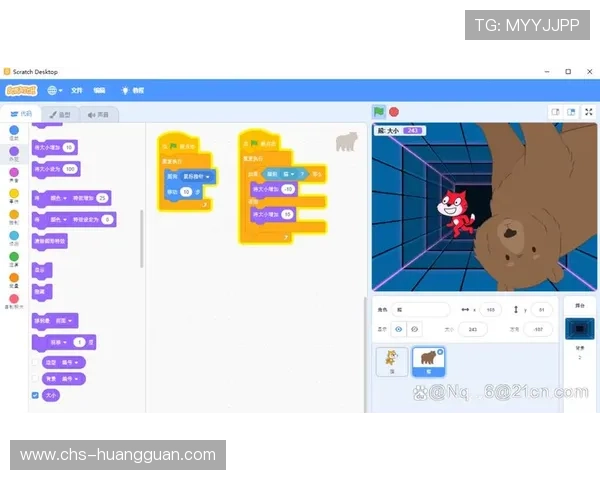Select the blue Motion category circle
The height and width of the screenshot is (480, 600).
pyautogui.click(x=14, y=131)
